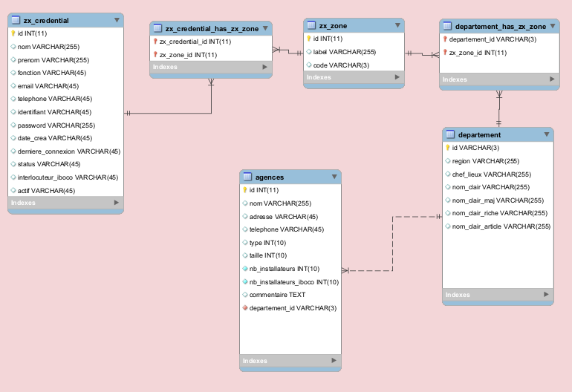
Task: Click diamond icon beside code VARCHAR(3)
Action: [x=308, y=65]
